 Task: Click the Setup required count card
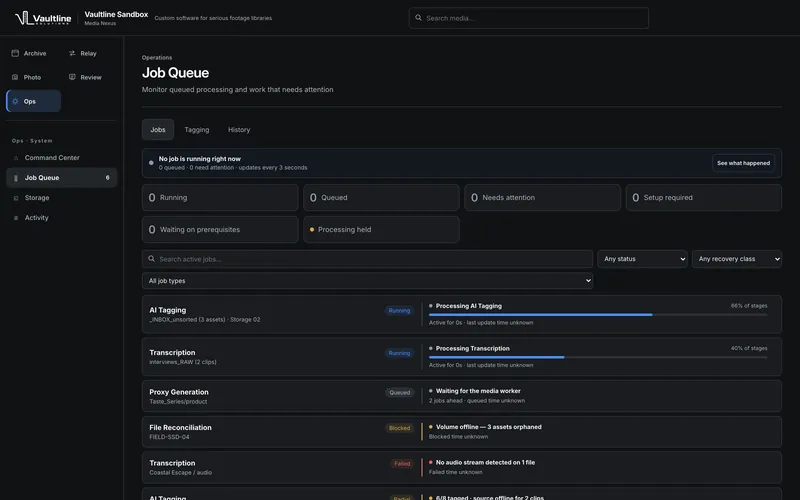coord(704,197)
